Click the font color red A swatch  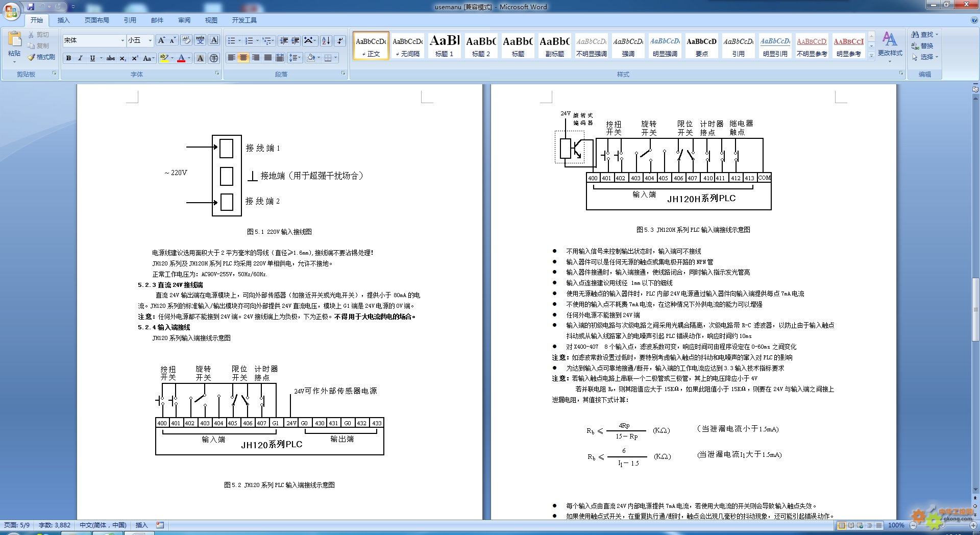click(181, 58)
